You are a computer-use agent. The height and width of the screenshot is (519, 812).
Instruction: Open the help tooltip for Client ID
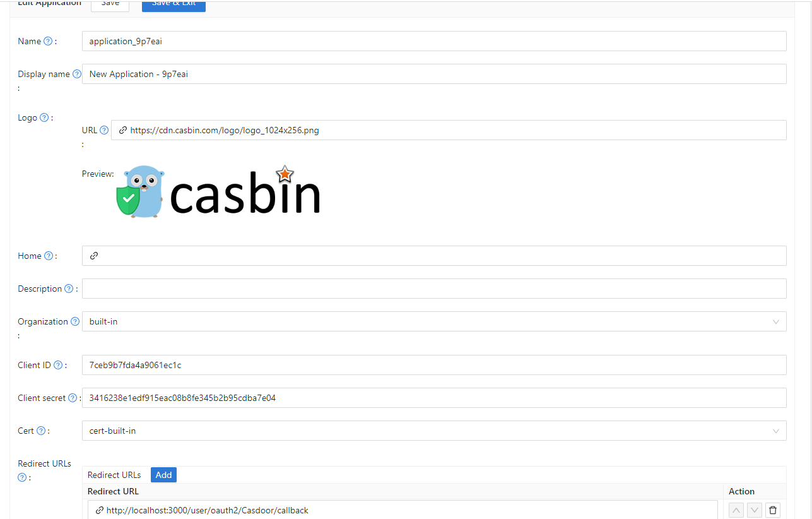click(57, 364)
